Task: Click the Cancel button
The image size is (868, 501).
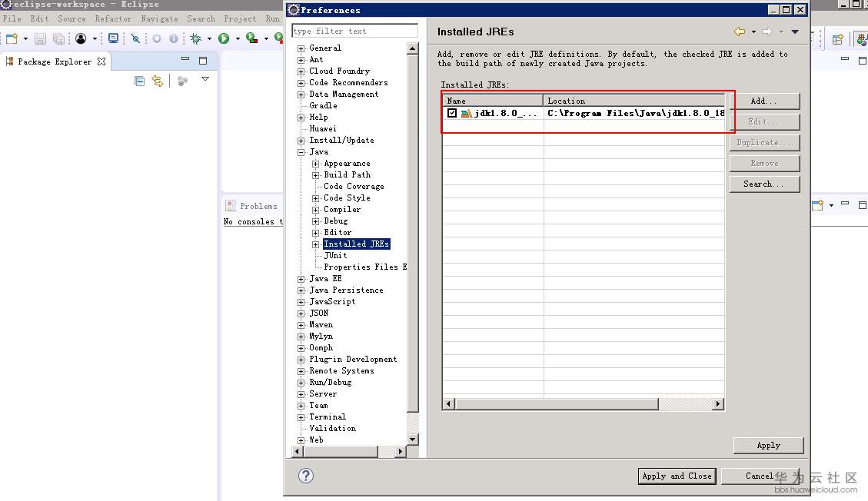Action: click(760, 476)
